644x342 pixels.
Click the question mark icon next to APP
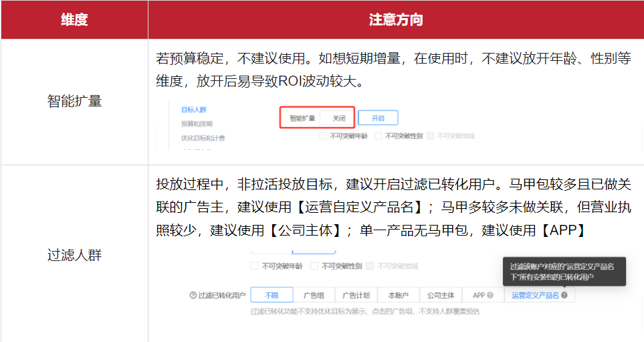click(x=490, y=295)
